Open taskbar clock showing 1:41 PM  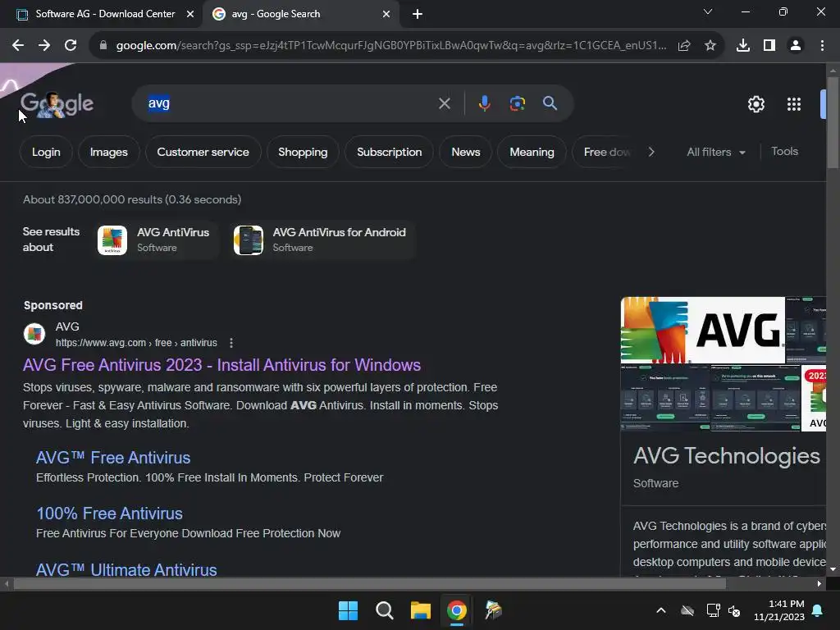point(779,610)
